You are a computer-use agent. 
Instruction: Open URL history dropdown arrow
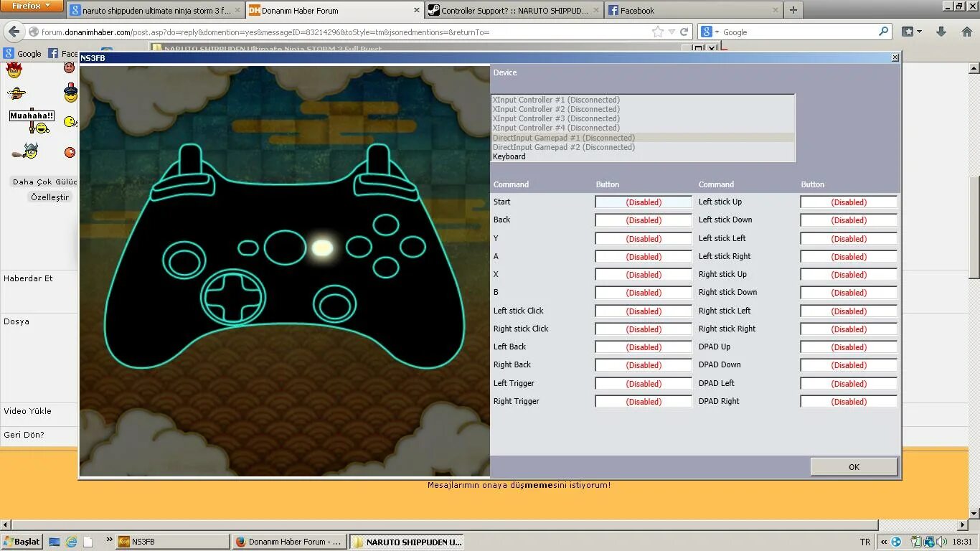pos(672,32)
